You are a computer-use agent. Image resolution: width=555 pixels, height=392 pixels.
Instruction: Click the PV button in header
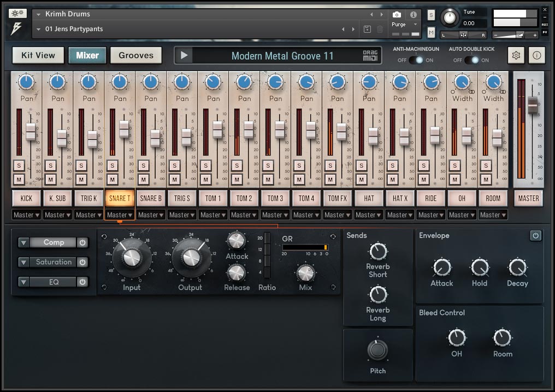pos(545,33)
